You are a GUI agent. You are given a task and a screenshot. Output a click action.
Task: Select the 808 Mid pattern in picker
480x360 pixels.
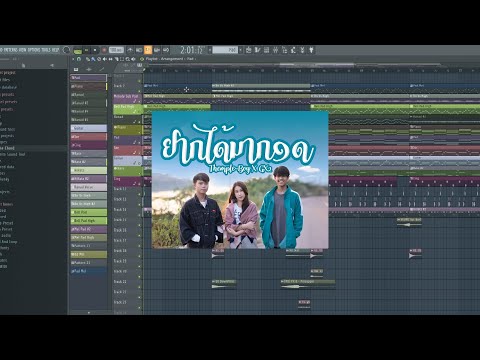(x=89, y=254)
